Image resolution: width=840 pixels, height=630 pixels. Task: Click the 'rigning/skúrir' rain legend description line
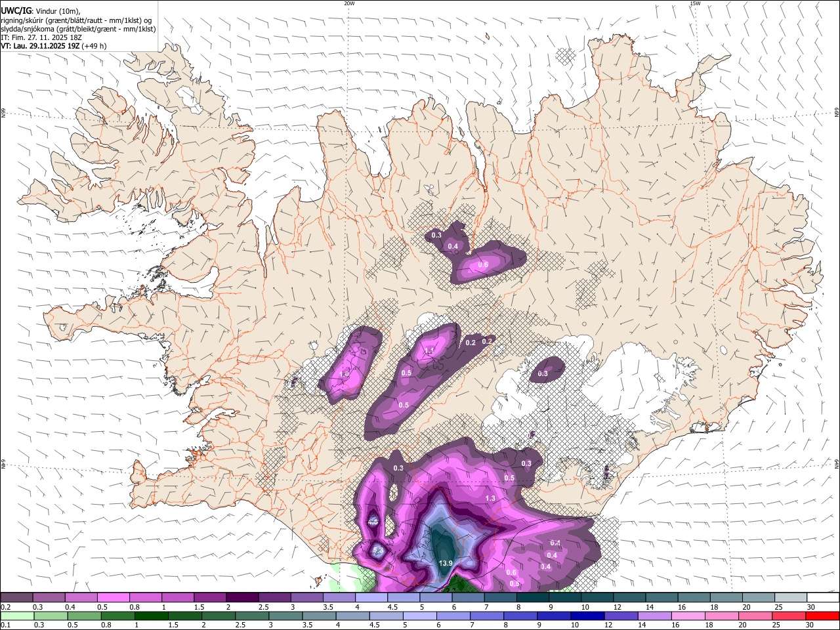(76, 20)
